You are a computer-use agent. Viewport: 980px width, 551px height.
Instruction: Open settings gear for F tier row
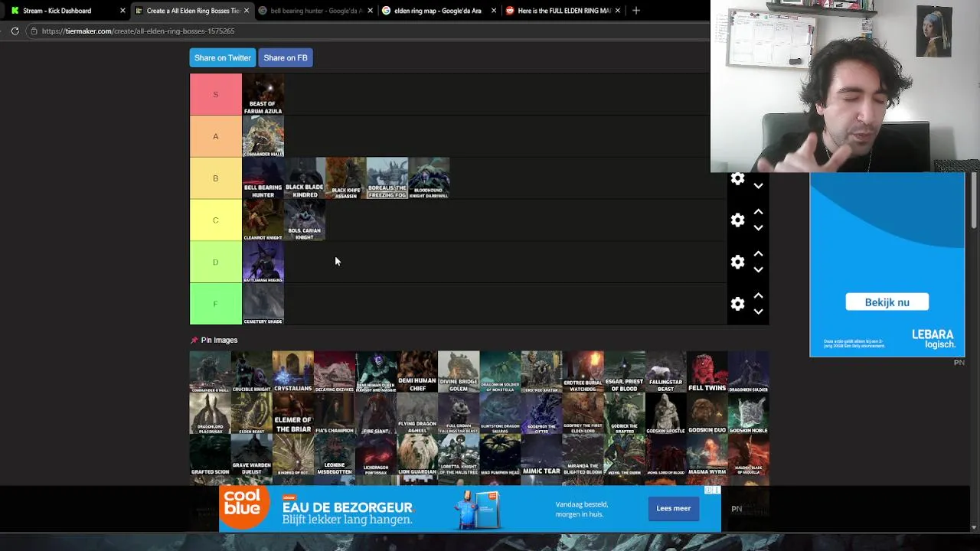pyautogui.click(x=737, y=304)
